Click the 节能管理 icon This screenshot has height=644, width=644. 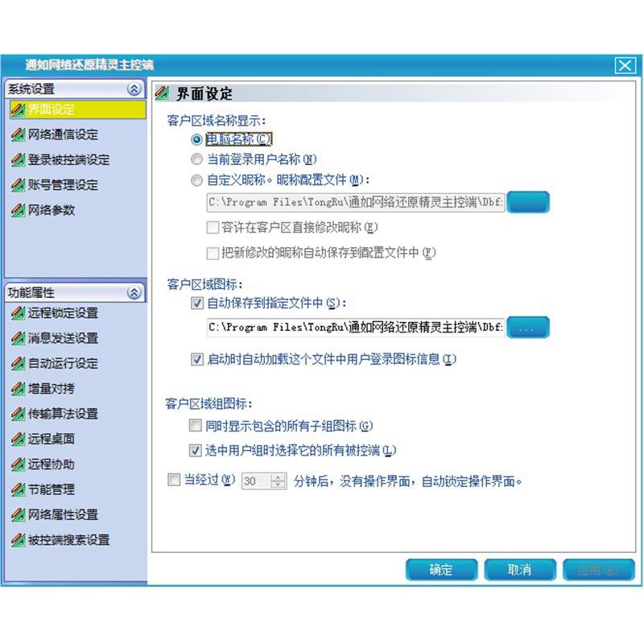[x=18, y=488]
